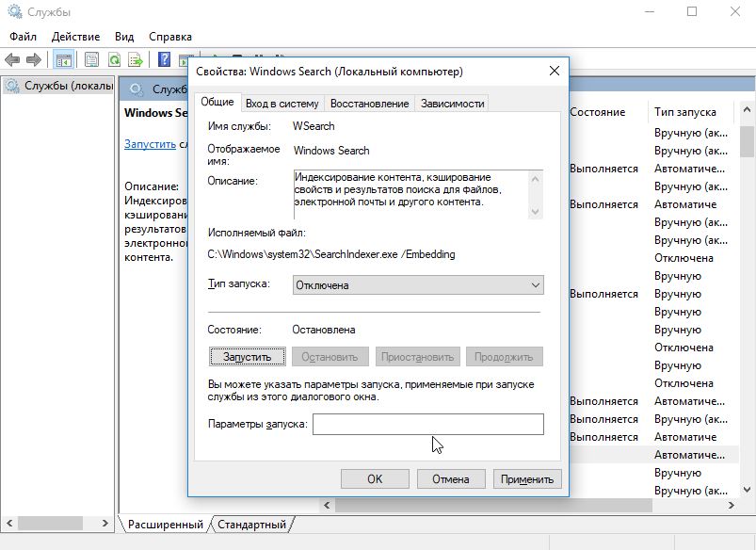Open the Действие menu
Image resolution: width=756 pixels, height=550 pixels.
(x=75, y=37)
